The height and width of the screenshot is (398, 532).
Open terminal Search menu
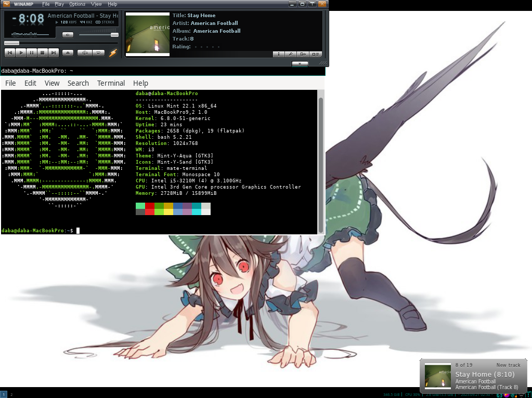pyautogui.click(x=78, y=83)
